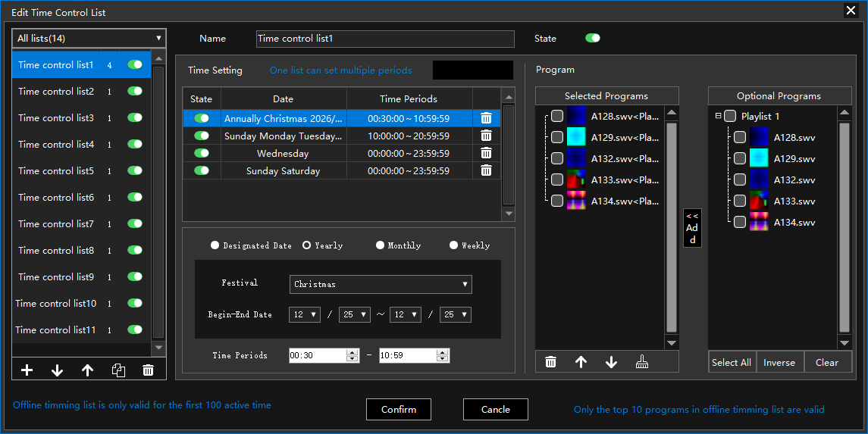Delete checked programs from Selected Programs
The height and width of the screenshot is (434, 868).
(550, 362)
